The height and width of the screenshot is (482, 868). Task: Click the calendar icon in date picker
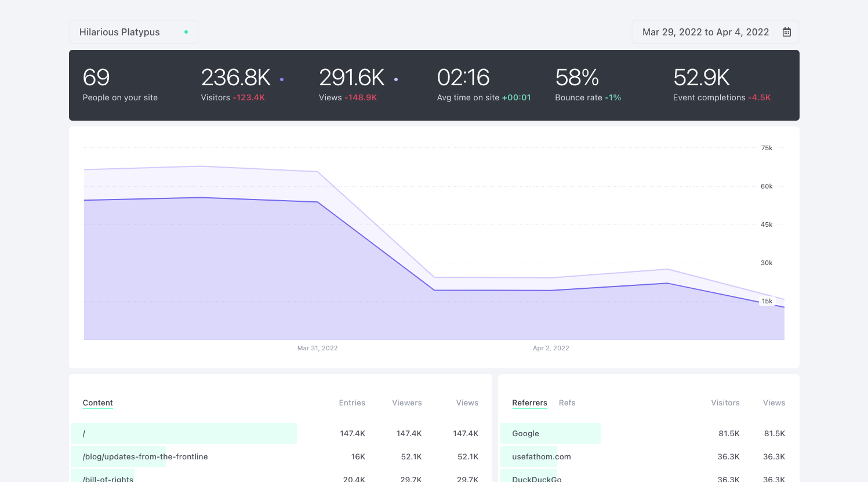pos(786,32)
